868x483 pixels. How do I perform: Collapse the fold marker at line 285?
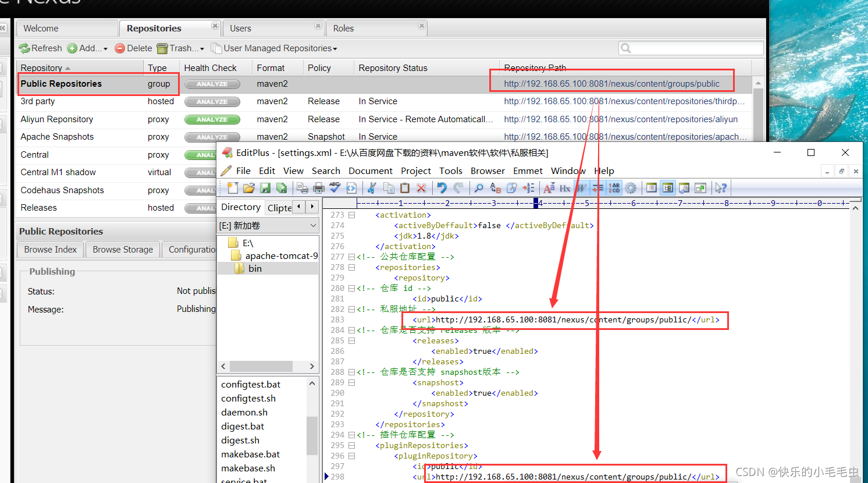coord(351,341)
